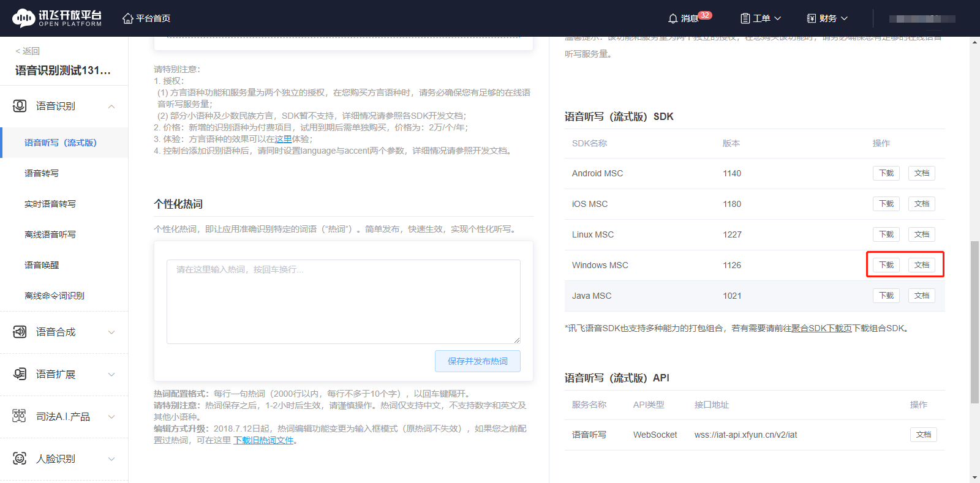Image resolution: width=980 pixels, height=483 pixels.
Task: Select 语音转写 in sidebar
Action: 42,173
